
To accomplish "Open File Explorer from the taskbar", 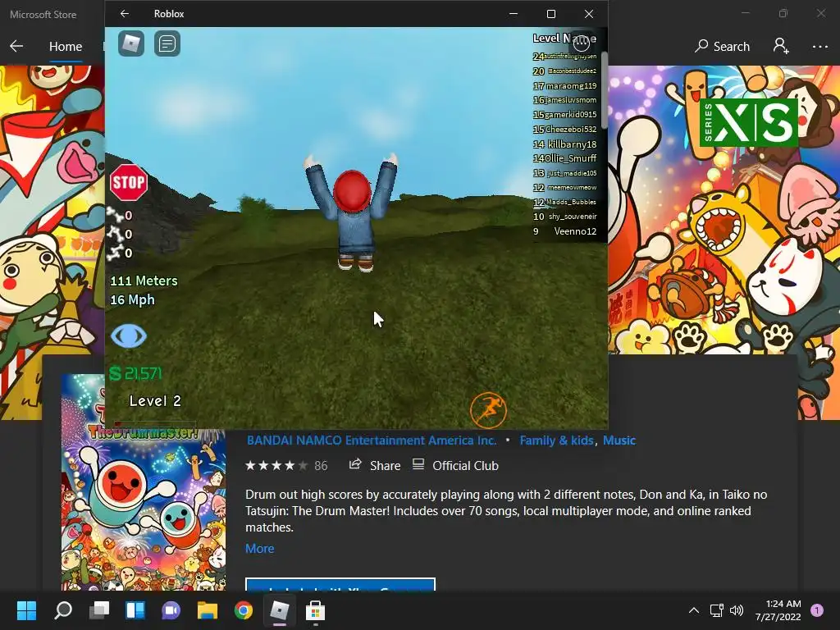I will (x=208, y=610).
